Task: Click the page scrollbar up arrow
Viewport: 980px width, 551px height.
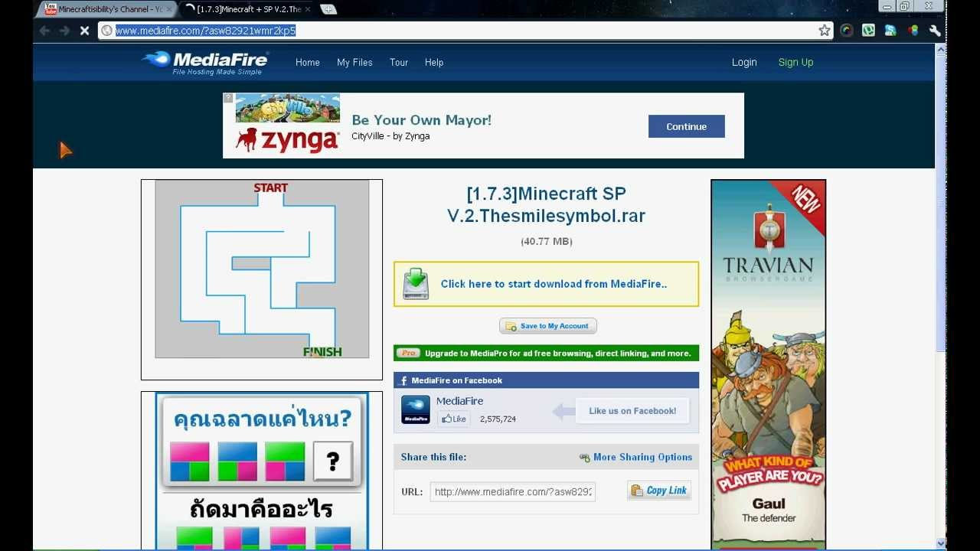Action: click(x=941, y=49)
